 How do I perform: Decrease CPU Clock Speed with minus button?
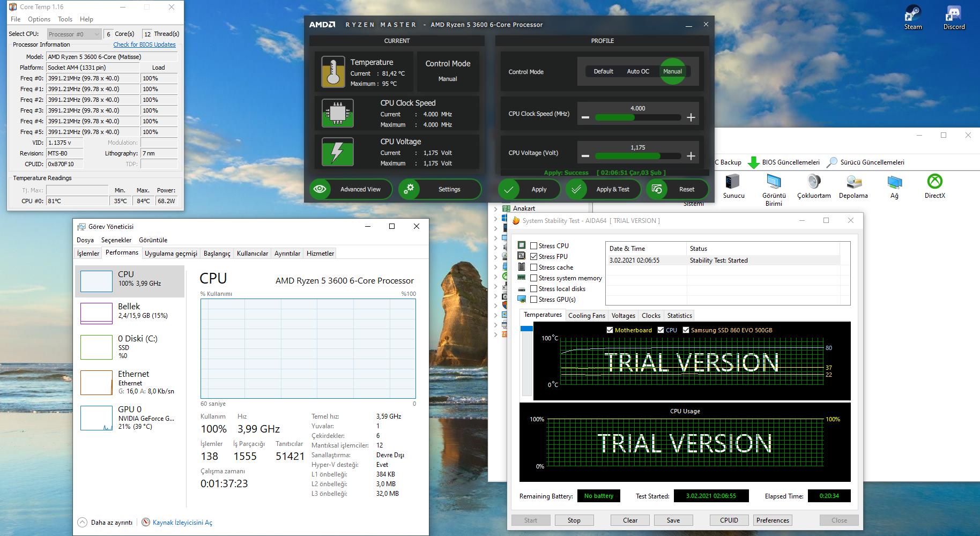coord(585,117)
